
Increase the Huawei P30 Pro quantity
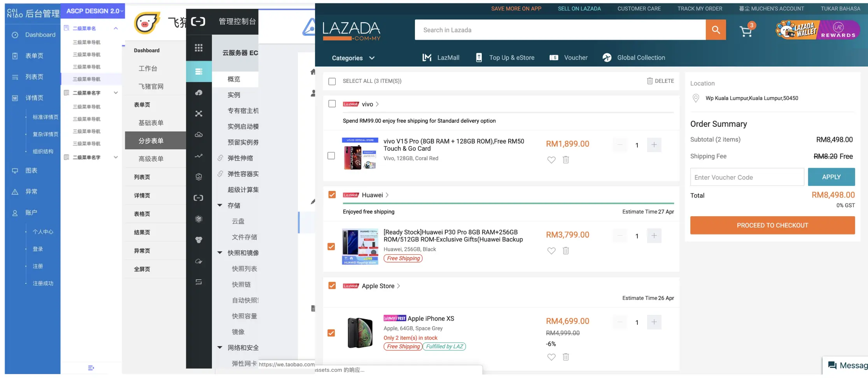click(x=654, y=236)
